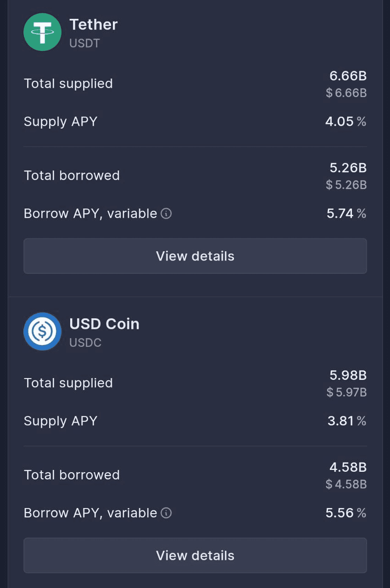Select USD Coin borrow APY 5.56%
Screen dimensions: 390x588
(345, 513)
